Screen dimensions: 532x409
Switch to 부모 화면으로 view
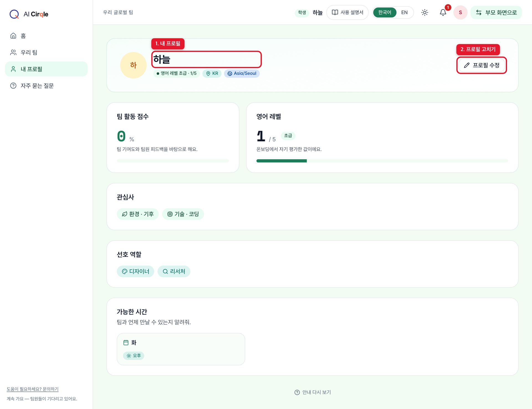[496, 12]
